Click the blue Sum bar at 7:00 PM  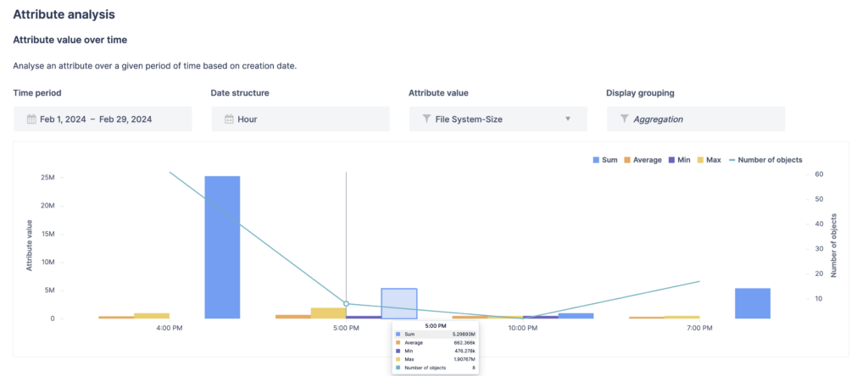[x=753, y=303]
